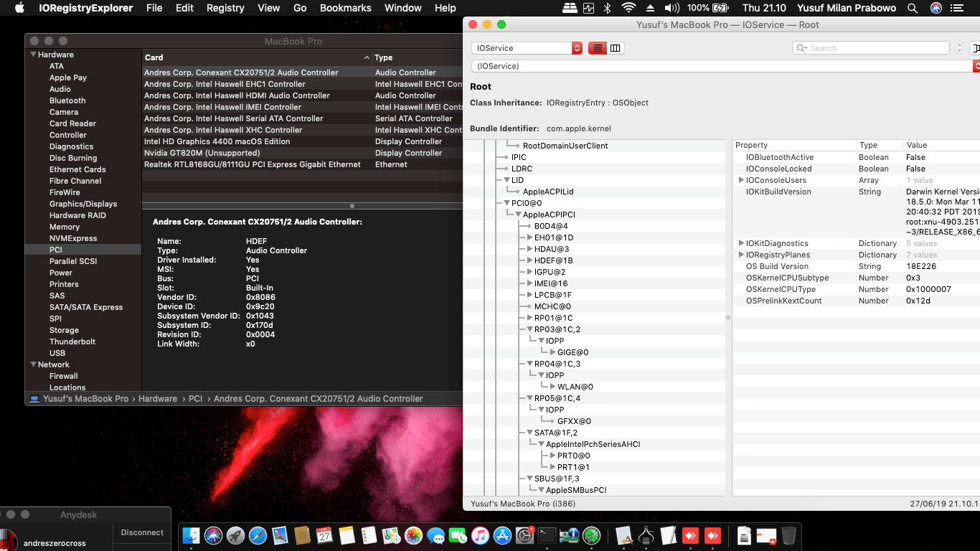Screen dimensions: 980x551
Task: Launch Siri from the dock
Action: (213, 535)
